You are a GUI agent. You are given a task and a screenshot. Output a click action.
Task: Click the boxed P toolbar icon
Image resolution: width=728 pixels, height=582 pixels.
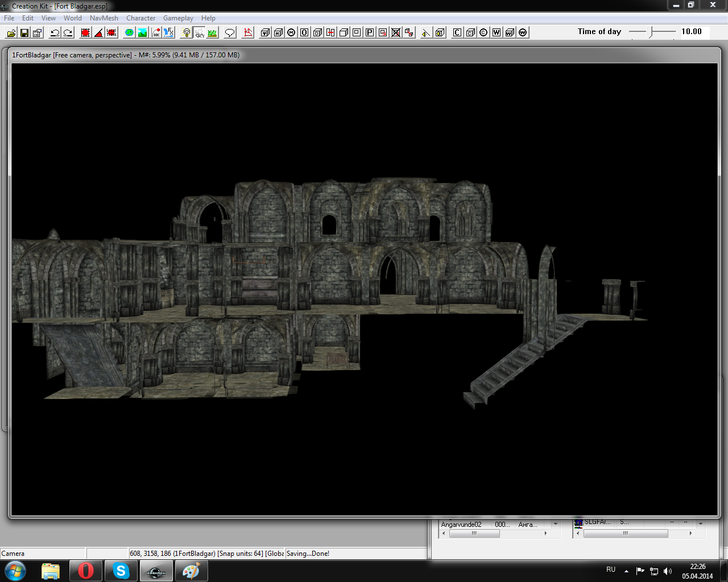click(x=370, y=32)
